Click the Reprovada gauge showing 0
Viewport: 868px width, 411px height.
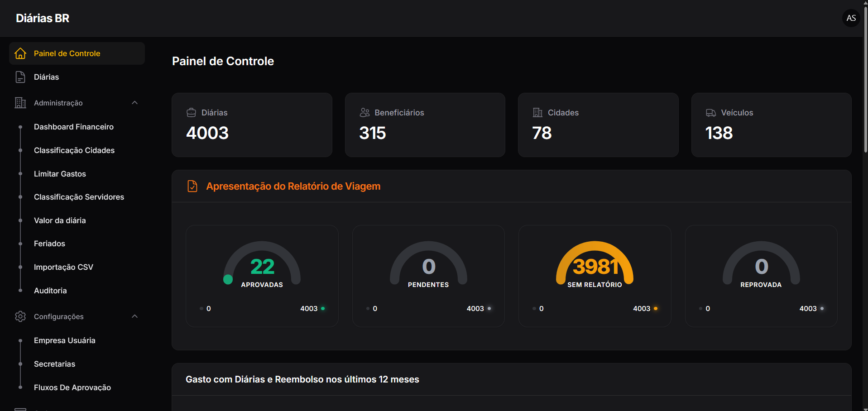[761, 263]
